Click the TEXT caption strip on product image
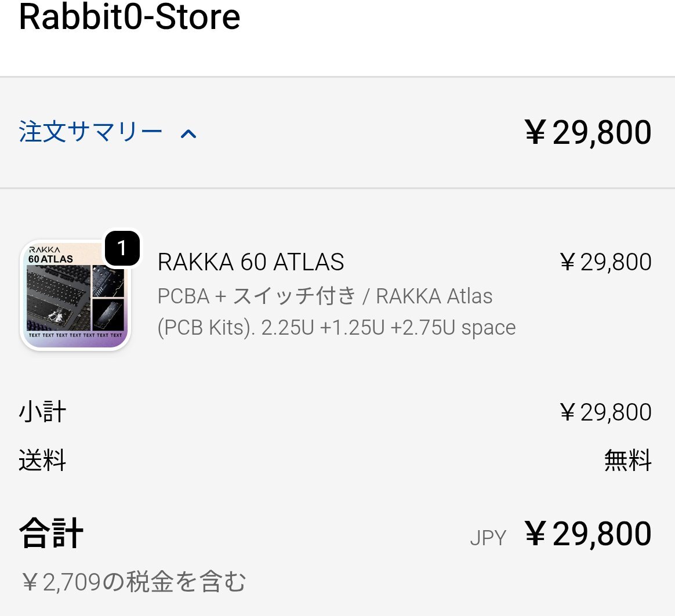The width and height of the screenshot is (675, 616). (75, 335)
